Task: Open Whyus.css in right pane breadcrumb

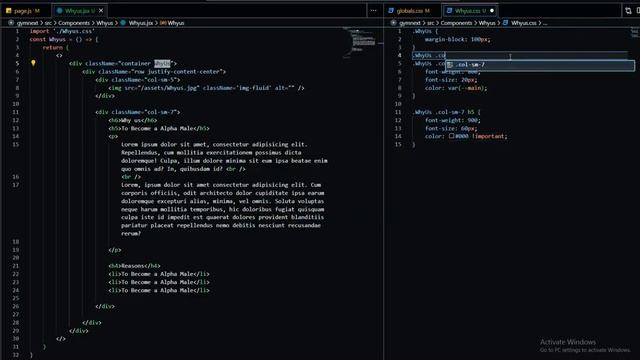Action: [524, 23]
